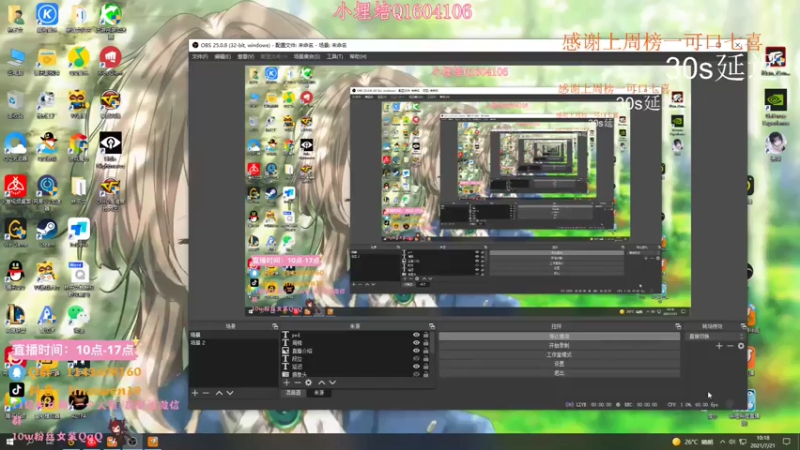Viewport: 800px width, 450px height.
Task: Open the Windows Start menu
Action: (x=9, y=442)
